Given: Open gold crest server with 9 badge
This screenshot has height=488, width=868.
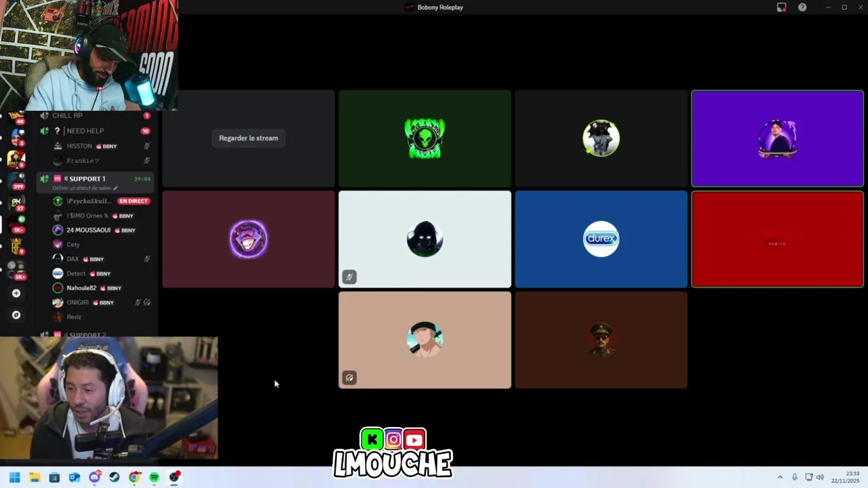Looking at the screenshot, I should (16, 246).
